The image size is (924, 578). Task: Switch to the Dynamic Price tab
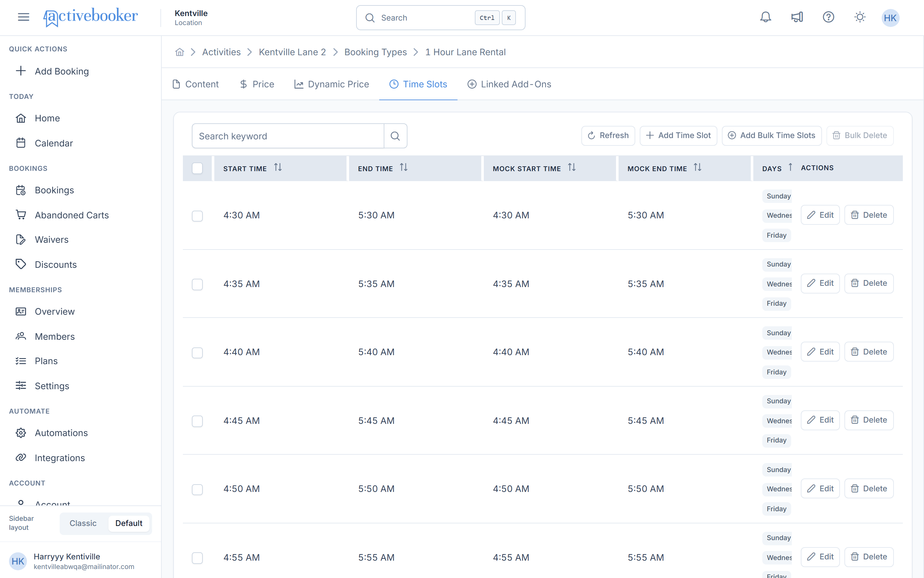coord(331,84)
